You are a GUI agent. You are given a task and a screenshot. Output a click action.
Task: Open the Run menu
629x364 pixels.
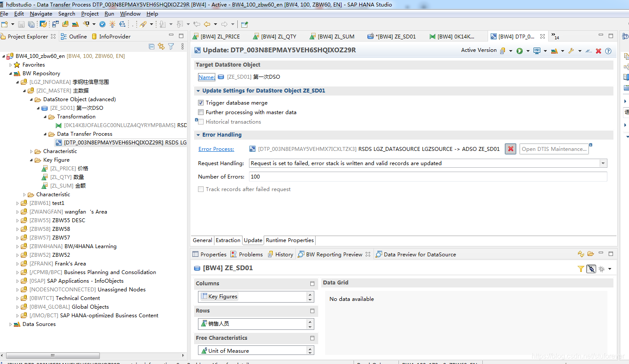click(109, 14)
